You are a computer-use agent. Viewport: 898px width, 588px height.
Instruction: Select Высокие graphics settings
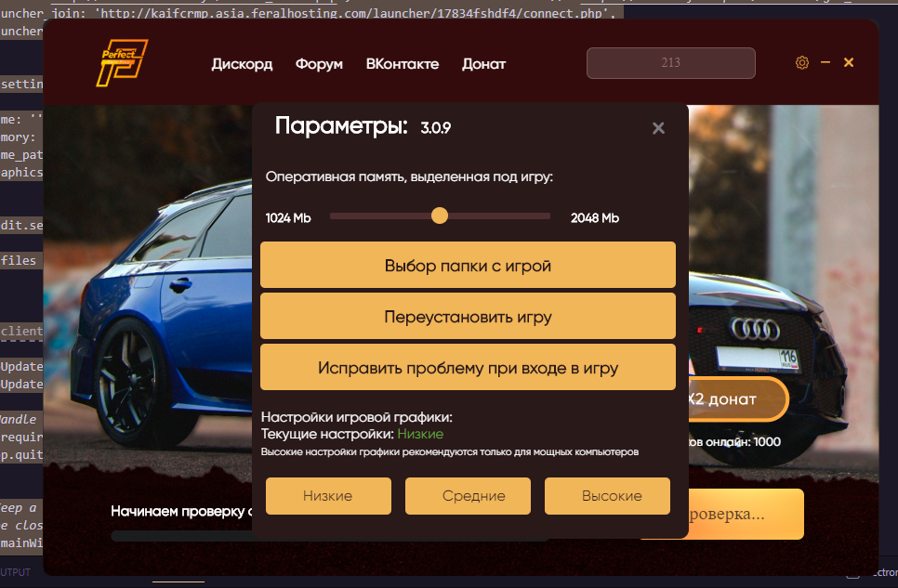607,496
